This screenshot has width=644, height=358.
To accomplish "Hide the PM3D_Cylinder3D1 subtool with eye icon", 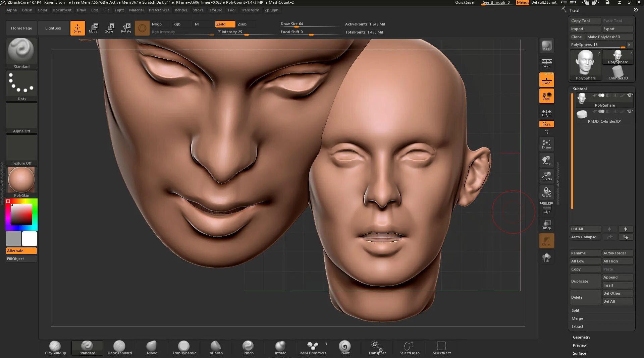I will tap(630, 111).
